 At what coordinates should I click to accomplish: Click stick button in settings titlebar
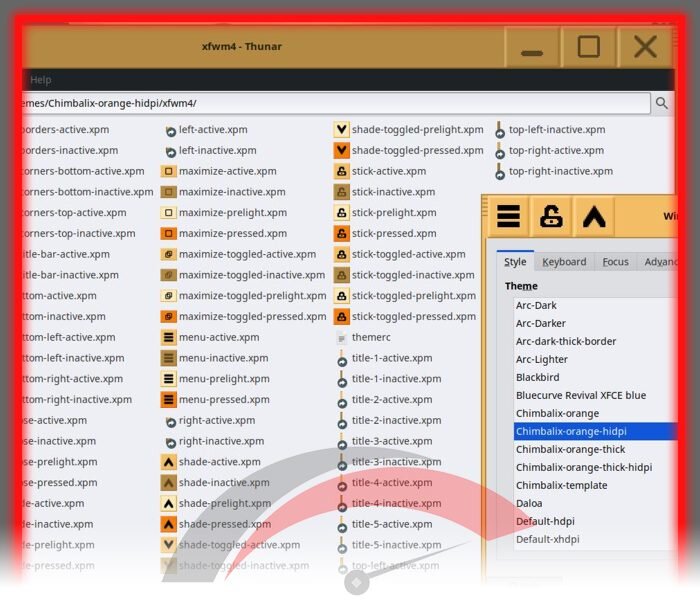(x=551, y=217)
